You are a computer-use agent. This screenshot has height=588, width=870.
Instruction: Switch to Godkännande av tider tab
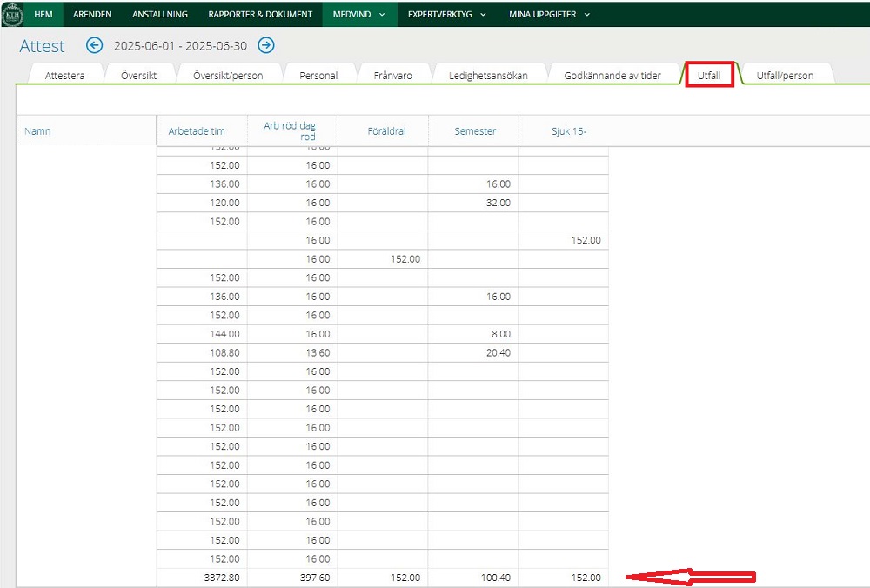pos(612,76)
